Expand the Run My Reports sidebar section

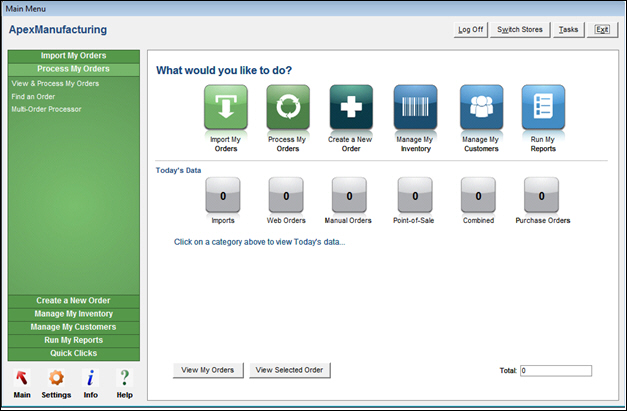point(74,340)
